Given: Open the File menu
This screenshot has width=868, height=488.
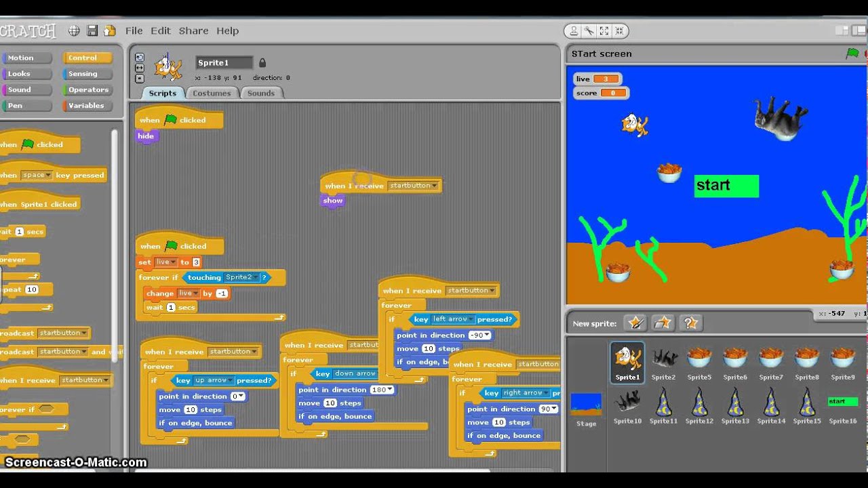Looking at the screenshot, I should [134, 30].
